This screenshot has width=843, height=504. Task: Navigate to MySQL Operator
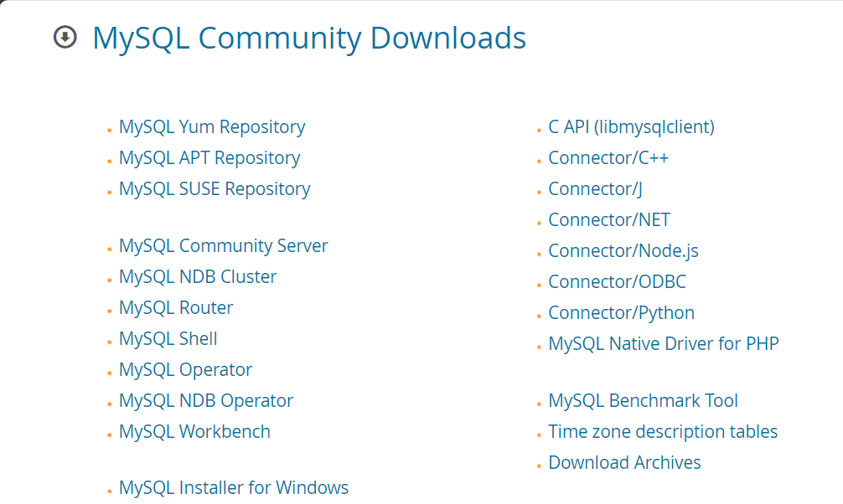pos(185,370)
